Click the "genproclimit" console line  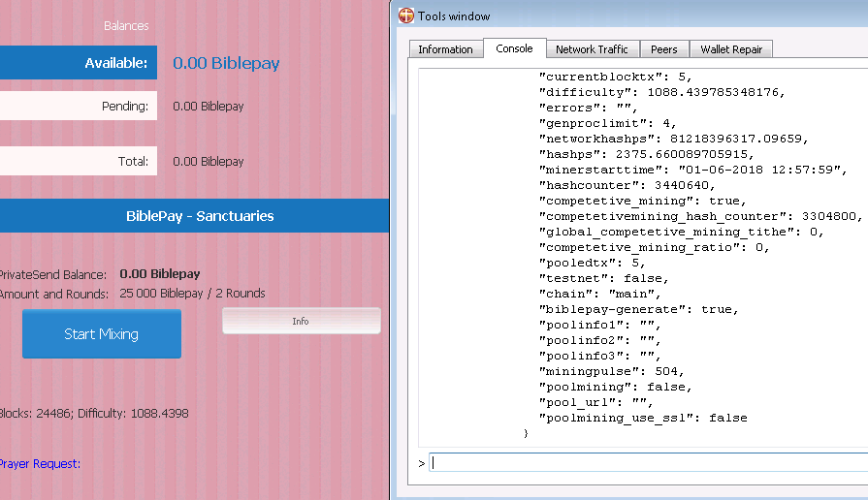(608, 123)
